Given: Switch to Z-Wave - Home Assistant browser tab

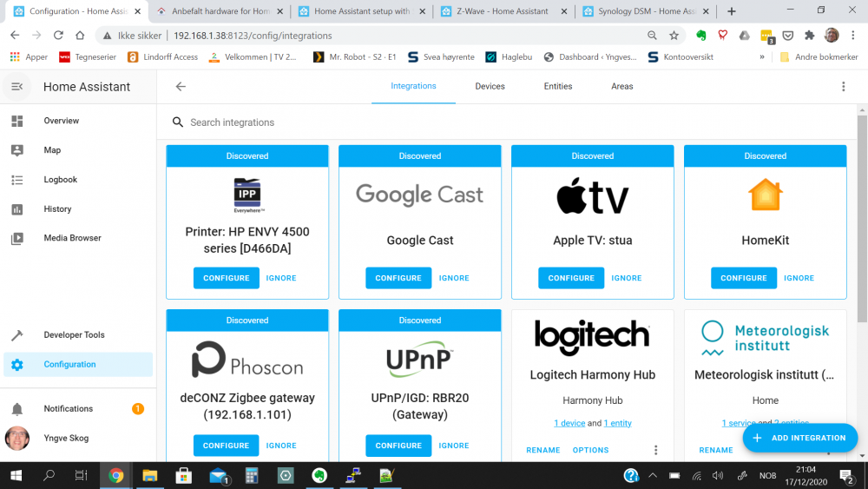Looking at the screenshot, I should pyautogui.click(x=503, y=11).
